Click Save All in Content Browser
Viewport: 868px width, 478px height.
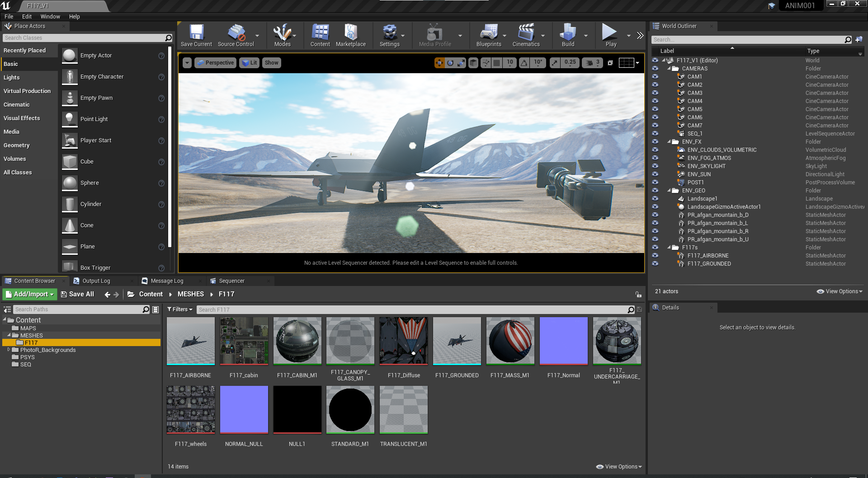click(x=77, y=294)
